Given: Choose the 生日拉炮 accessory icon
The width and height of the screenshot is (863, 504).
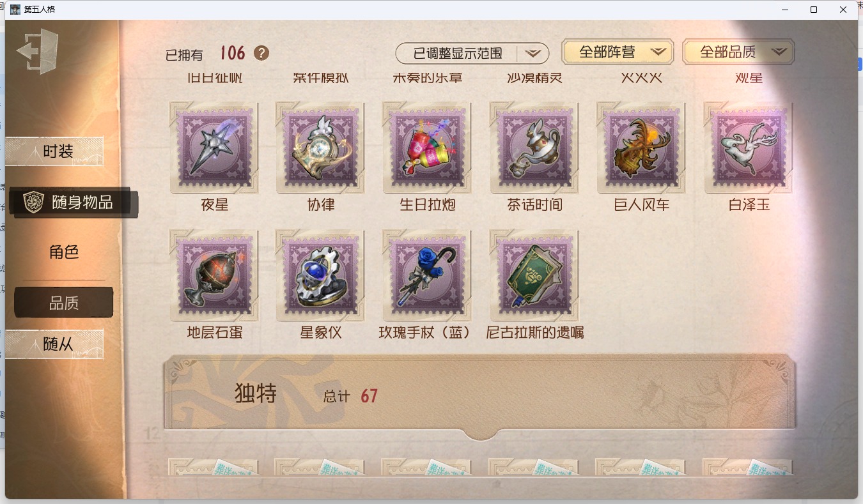Looking at the screenshot, I should pyautogui.click(x=428, y=148).
